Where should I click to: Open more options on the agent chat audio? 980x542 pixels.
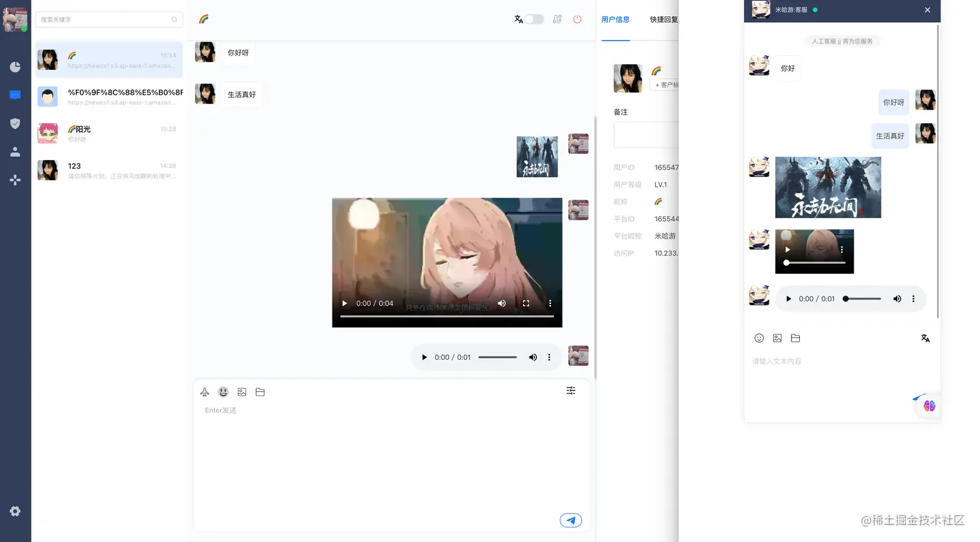549,357
